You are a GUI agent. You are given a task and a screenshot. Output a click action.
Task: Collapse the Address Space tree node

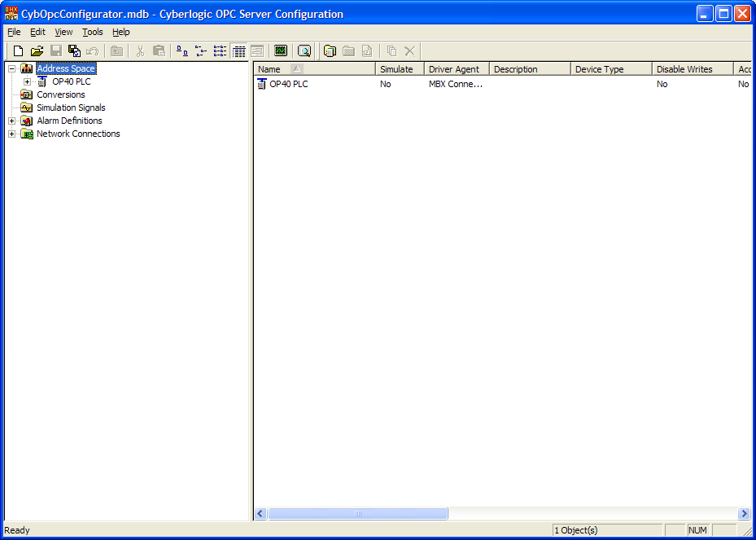tap(12, 69)
